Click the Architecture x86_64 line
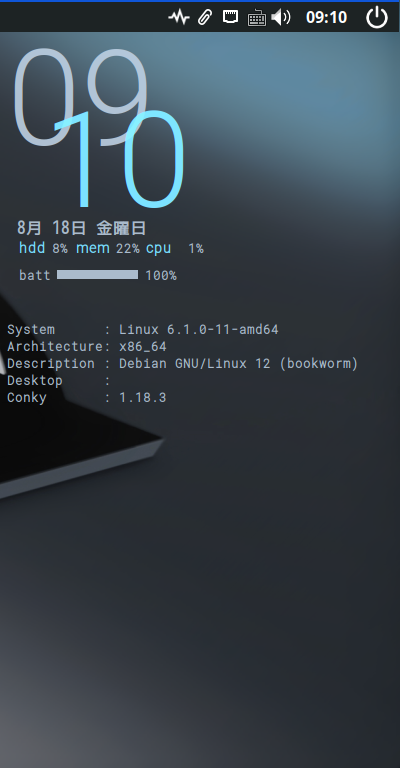The image size is (400, 768). [87, 347]
